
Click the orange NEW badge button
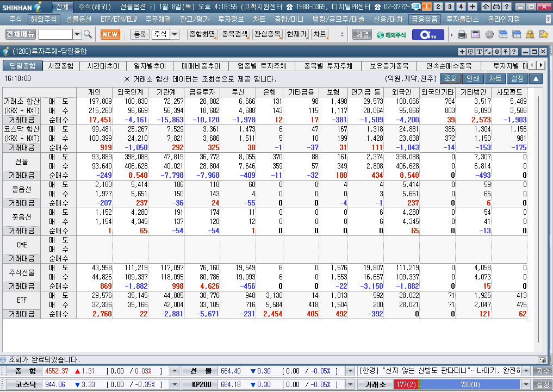pyautogui.click(x=110, y=34)
